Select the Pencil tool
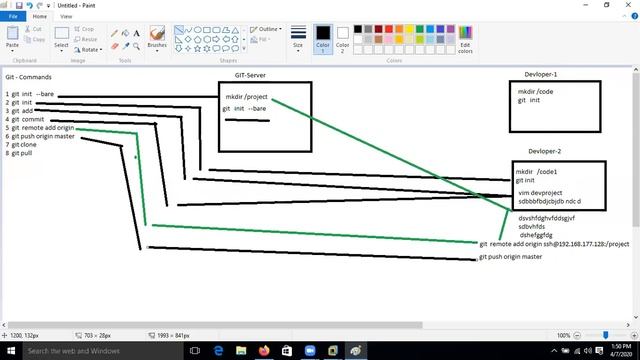 pos(114,33)
